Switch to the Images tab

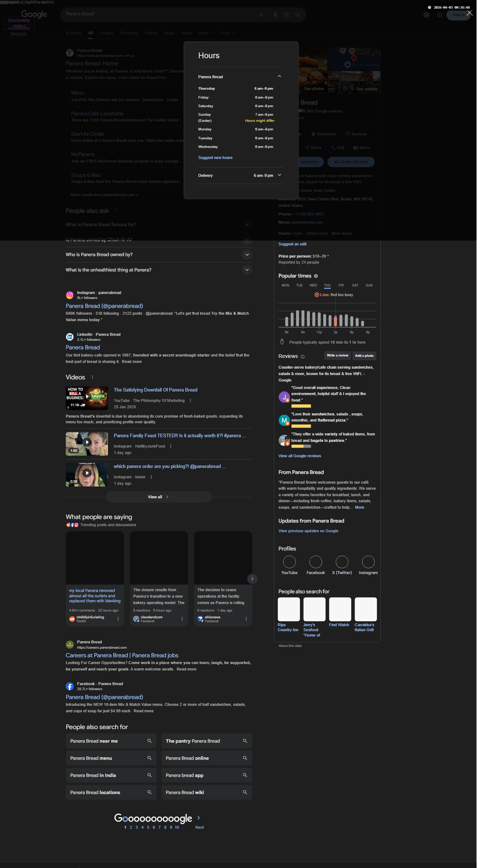click(x=106, y=33)
